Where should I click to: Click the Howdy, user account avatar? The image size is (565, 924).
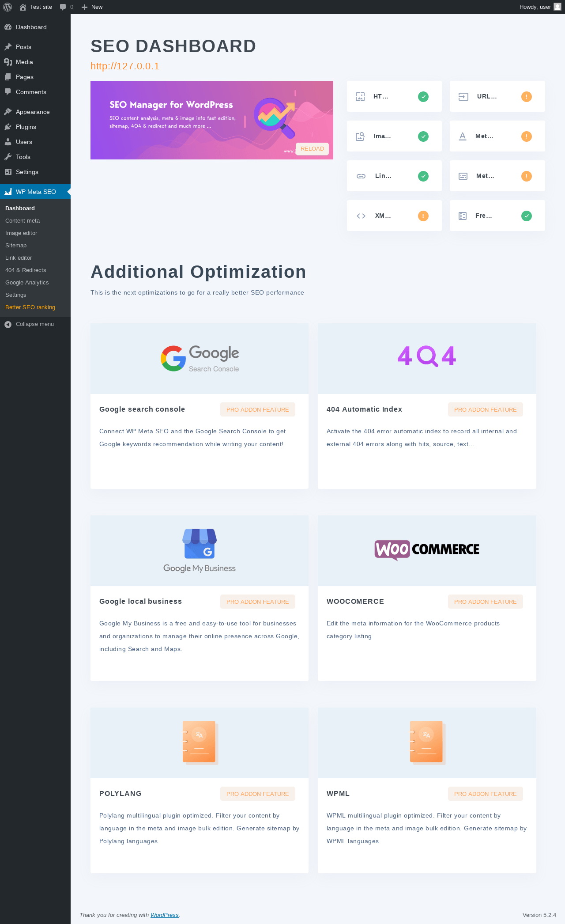[557, 7]
